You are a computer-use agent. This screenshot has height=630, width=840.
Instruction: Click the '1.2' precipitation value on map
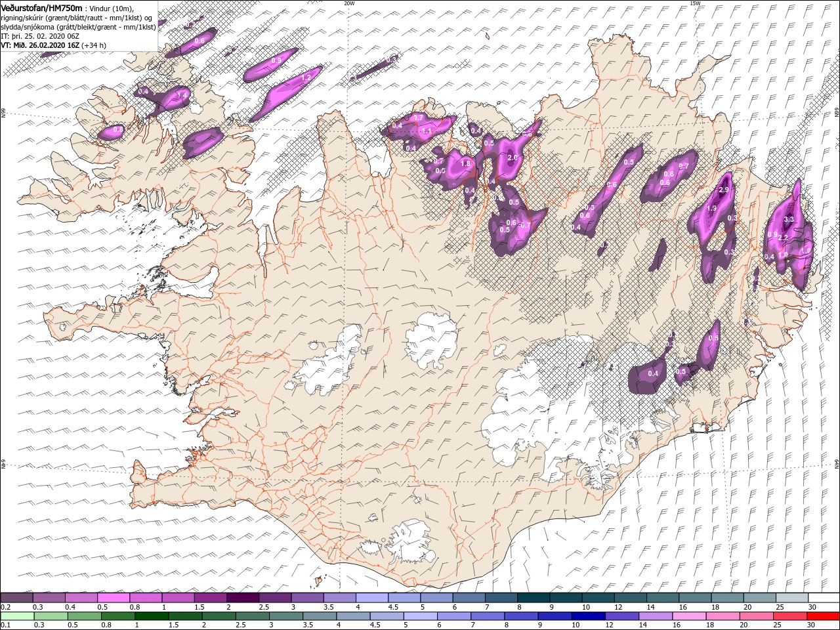click(x=305, y=77)
